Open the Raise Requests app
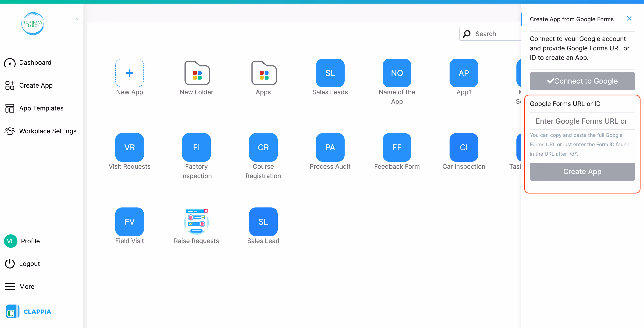This screenshot has width=644, height=328. point(196,222)
